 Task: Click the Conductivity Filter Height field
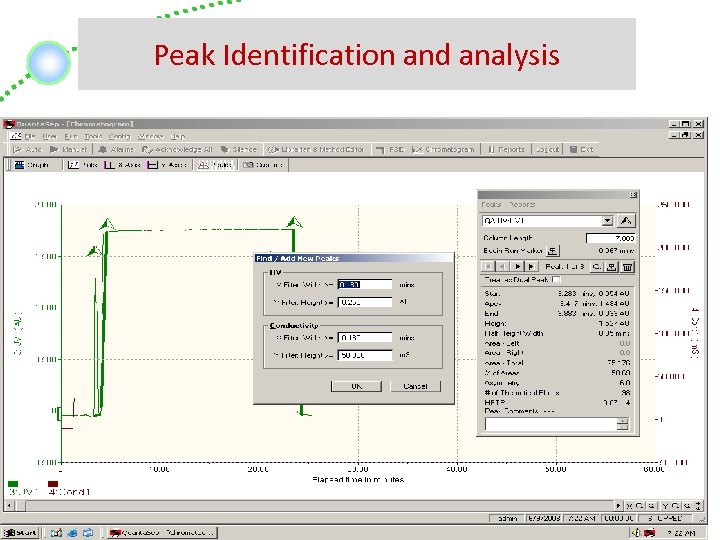pyautogui.click(x=365, y=355)
